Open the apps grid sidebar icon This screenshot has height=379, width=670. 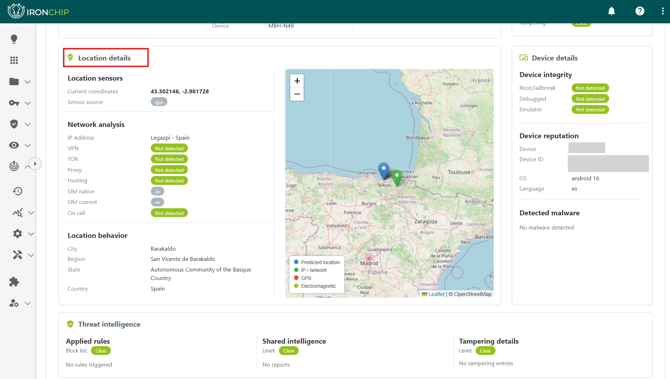pyautogui.click(x=14, y=60)
